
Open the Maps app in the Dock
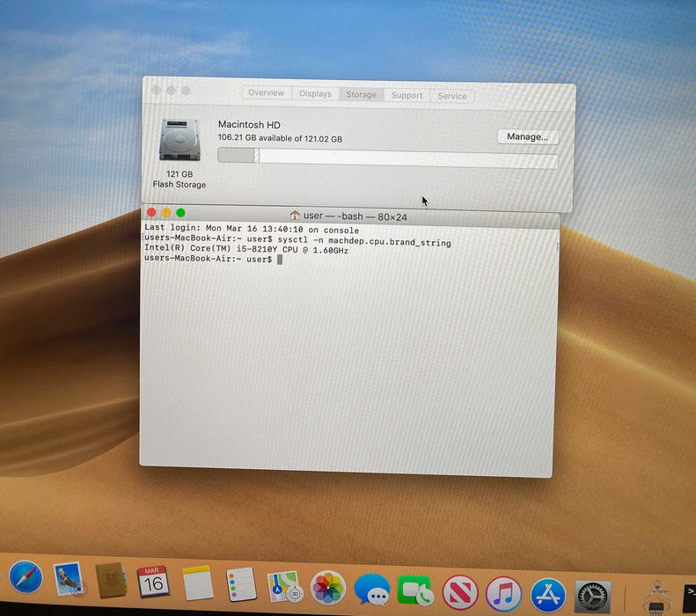(284, 587)
